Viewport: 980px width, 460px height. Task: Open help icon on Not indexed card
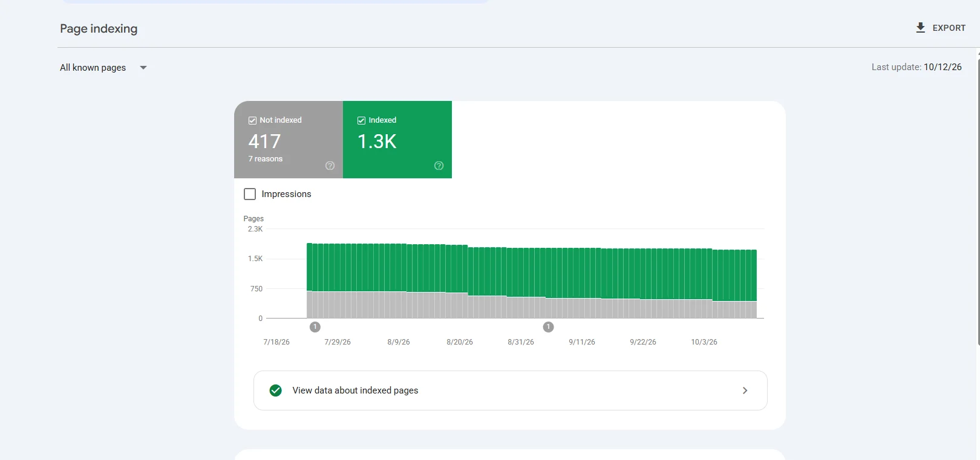[x=330, y=166]
